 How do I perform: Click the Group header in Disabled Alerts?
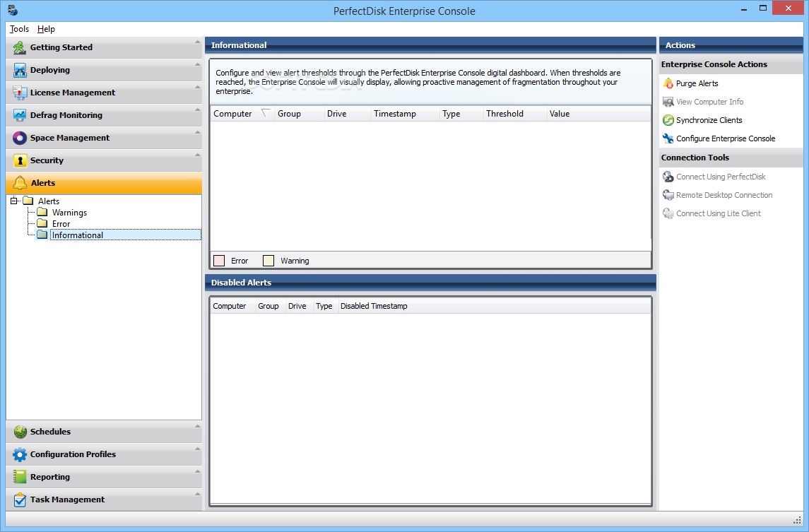pos(271,306)
